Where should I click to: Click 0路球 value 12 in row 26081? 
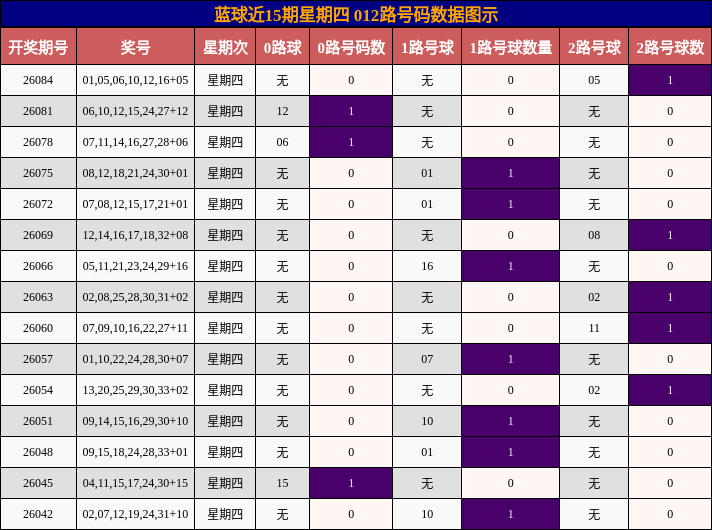pyautogui.click(x=282, y=111)
